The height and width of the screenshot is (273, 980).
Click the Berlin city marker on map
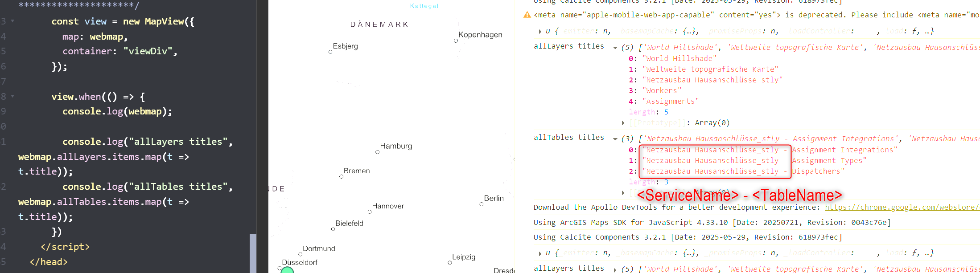(x=482, y=204)
